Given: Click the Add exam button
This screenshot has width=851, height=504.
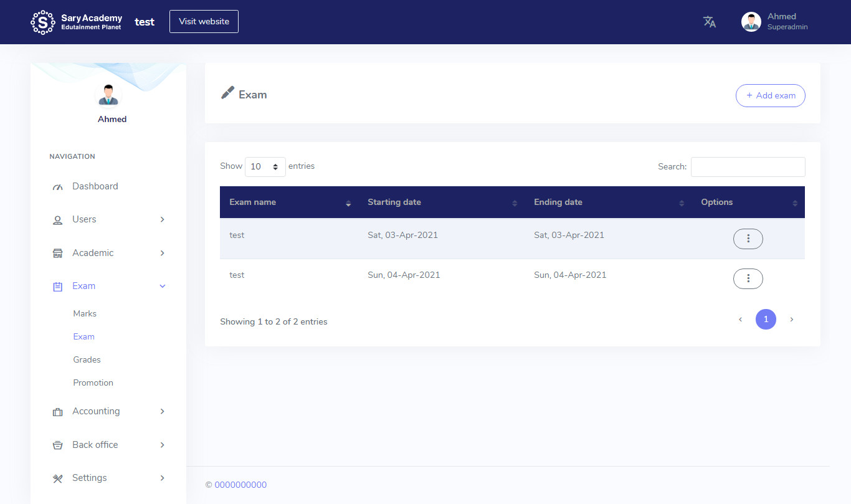Looking at the screenshot, I should 771,95.
